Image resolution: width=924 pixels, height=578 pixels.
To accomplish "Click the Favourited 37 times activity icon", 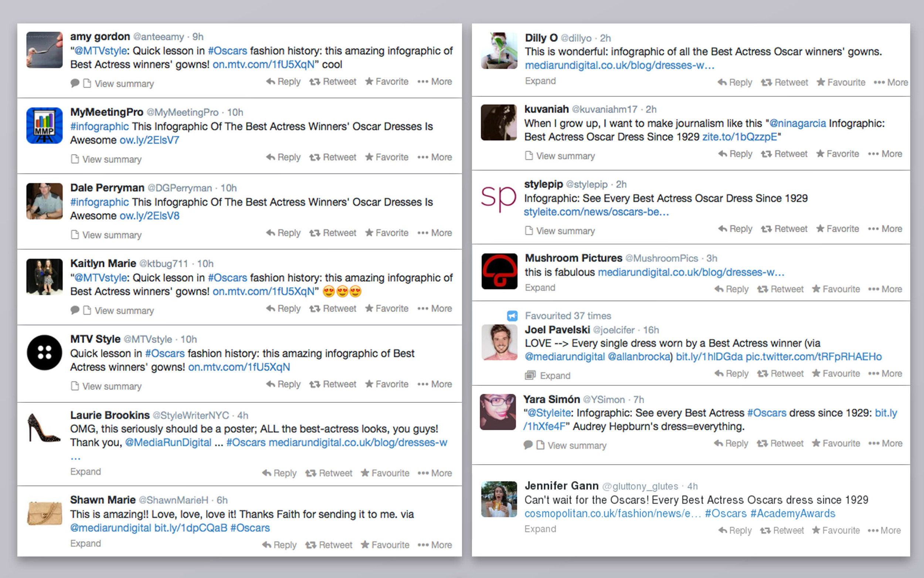I will 512,316.
